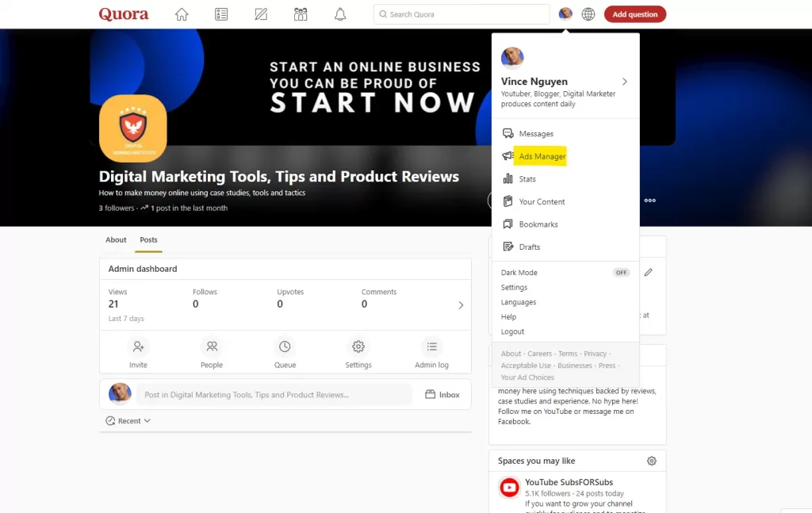Click the Bookmarks icon in the menu
This screenshot has height=513, width=812.
pos(508,224)
